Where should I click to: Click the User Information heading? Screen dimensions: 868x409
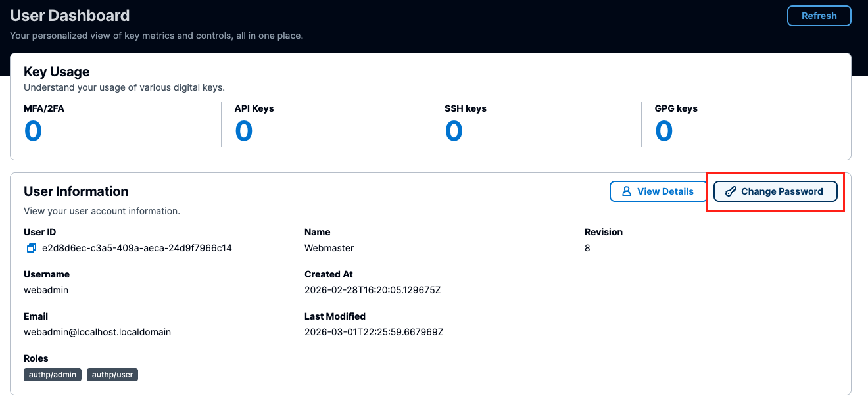click(x=76, y=191)
